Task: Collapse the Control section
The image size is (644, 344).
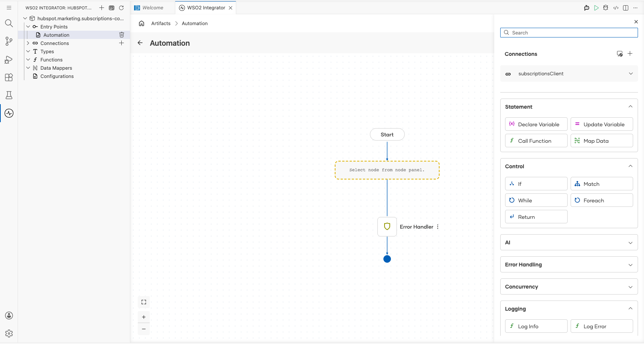Action: pos(631,166)
